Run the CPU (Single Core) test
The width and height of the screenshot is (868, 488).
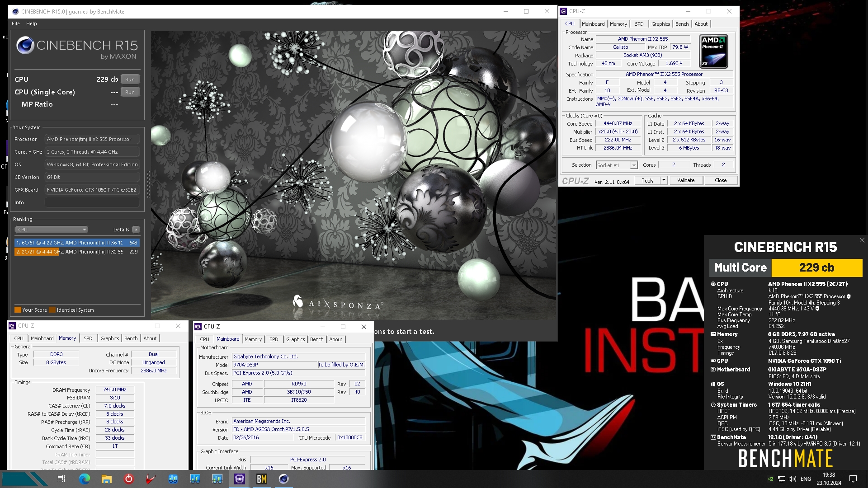point(130,92)
